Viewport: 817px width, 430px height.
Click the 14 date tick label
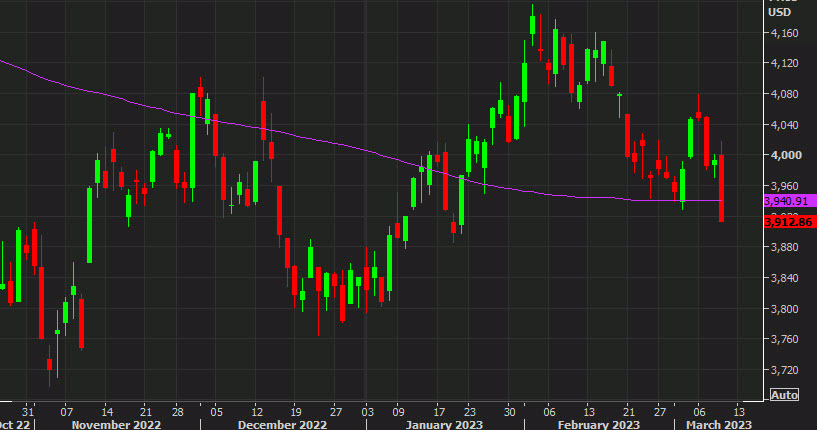[105, 412]
